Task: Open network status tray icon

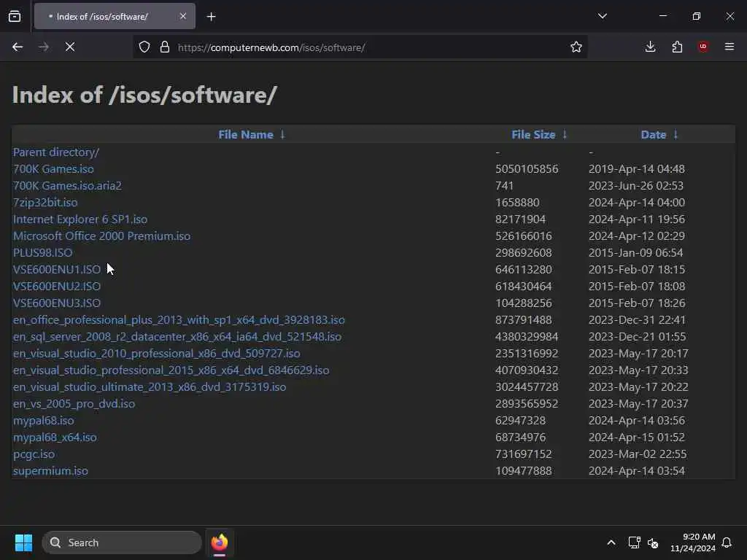Action: (x=634, y=542)
